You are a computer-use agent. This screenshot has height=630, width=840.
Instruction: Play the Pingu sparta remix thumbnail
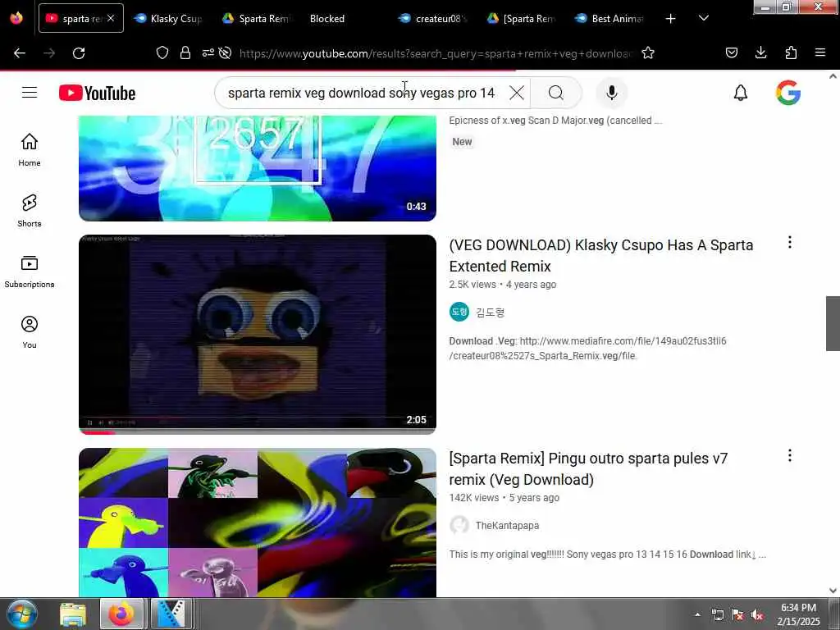tap(257, 523)
